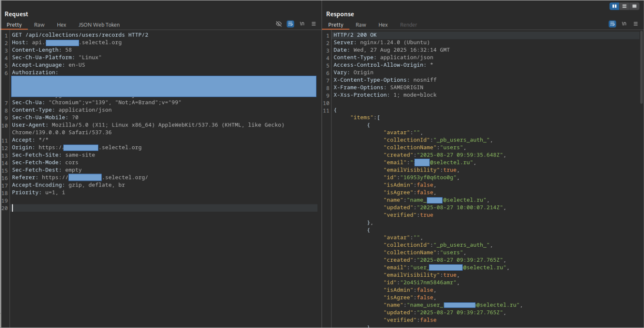Switch to side-by-side layout view
The image size is (644, 328).
click(614, 6)
